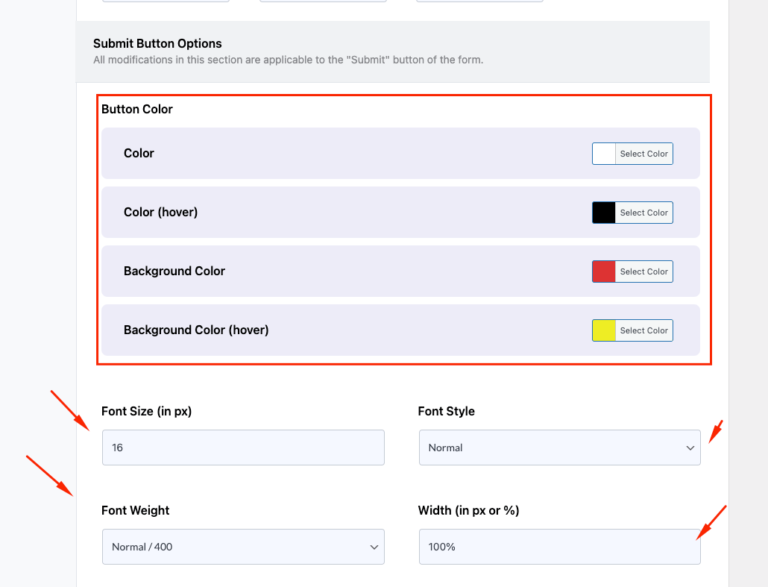The height and width of the screenshot is (587, 768).
Task: Click the Color (hover) label
Action: (x=161, y=212)
